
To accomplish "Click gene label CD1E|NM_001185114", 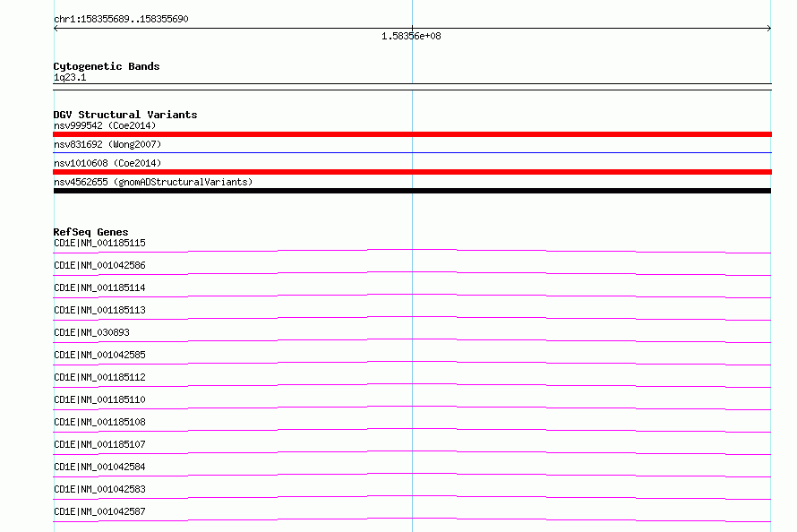I will [99, 287].
